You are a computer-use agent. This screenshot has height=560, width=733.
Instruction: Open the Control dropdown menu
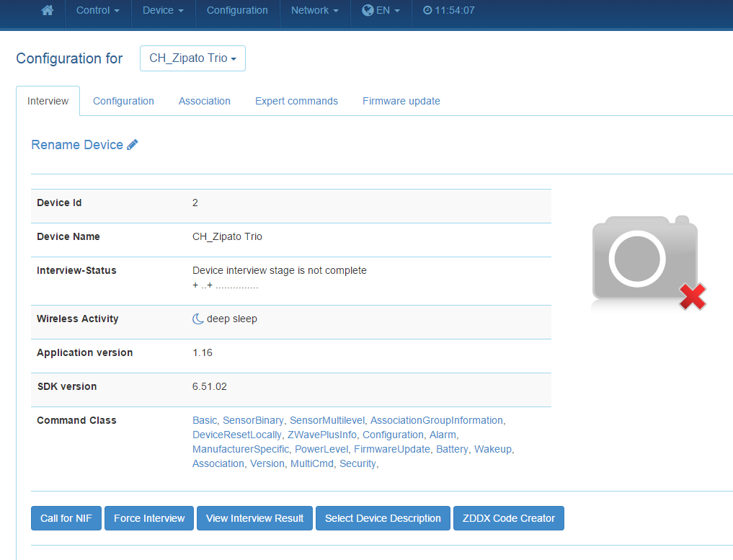point(97,11)
